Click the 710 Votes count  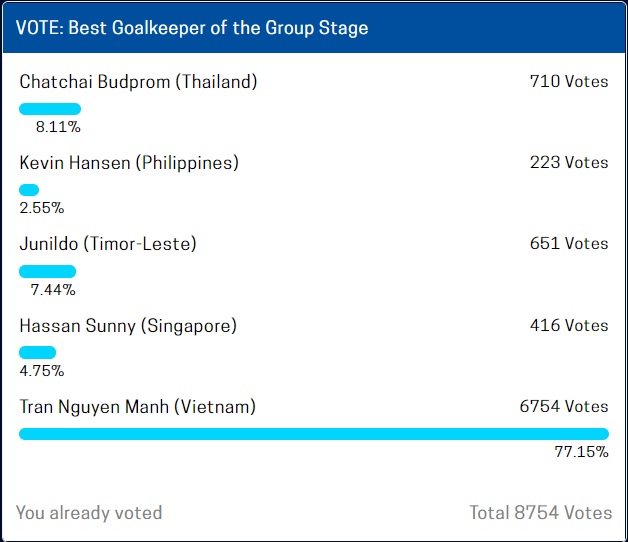tap(569, 81)
